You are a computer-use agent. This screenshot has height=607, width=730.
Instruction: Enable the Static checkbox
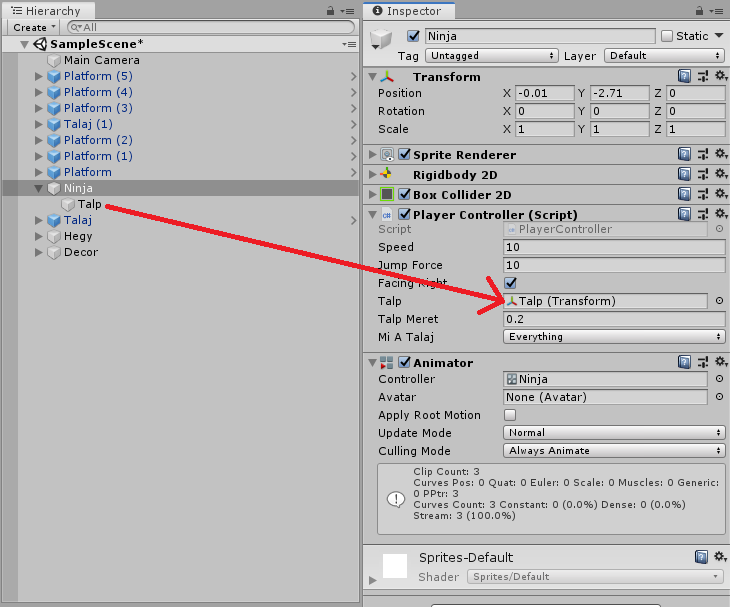pyautogui.click(x=667, y=36)
